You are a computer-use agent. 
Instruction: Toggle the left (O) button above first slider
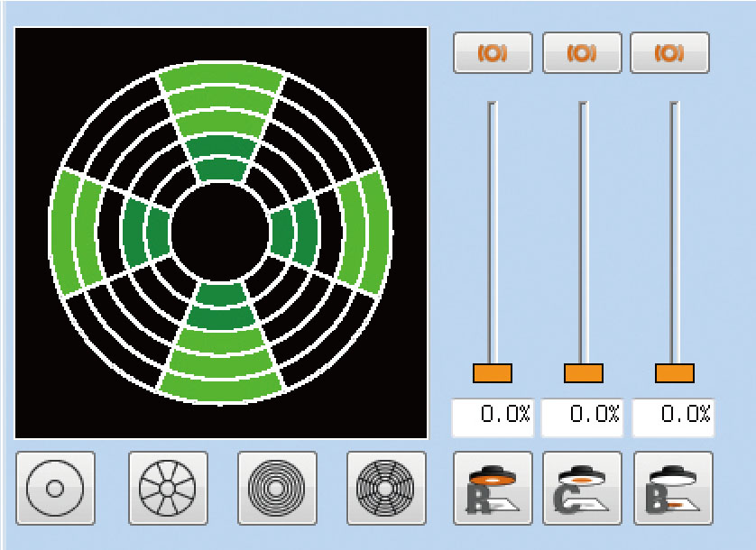click(x=493, y=53)
